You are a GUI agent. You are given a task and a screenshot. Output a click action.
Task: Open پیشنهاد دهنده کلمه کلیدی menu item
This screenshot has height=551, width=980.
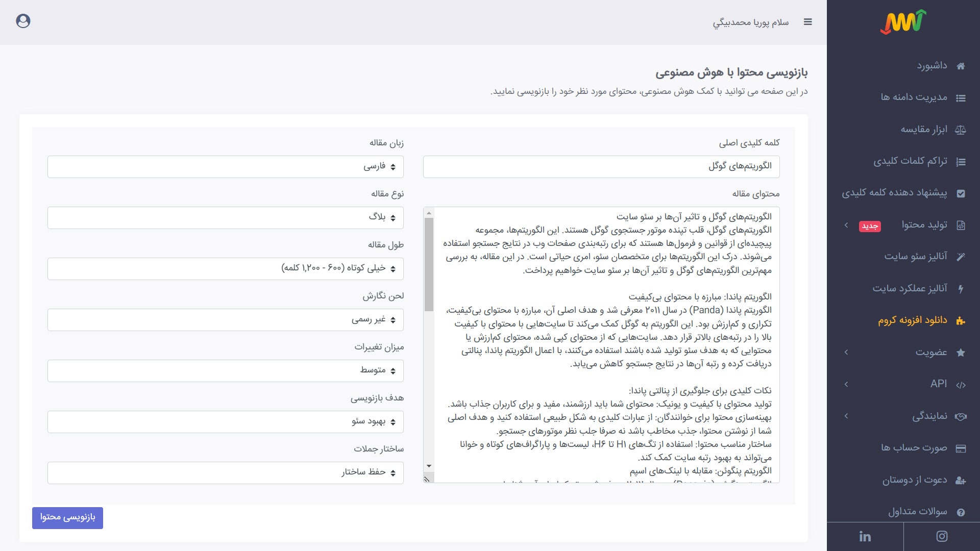click(894, 193)
